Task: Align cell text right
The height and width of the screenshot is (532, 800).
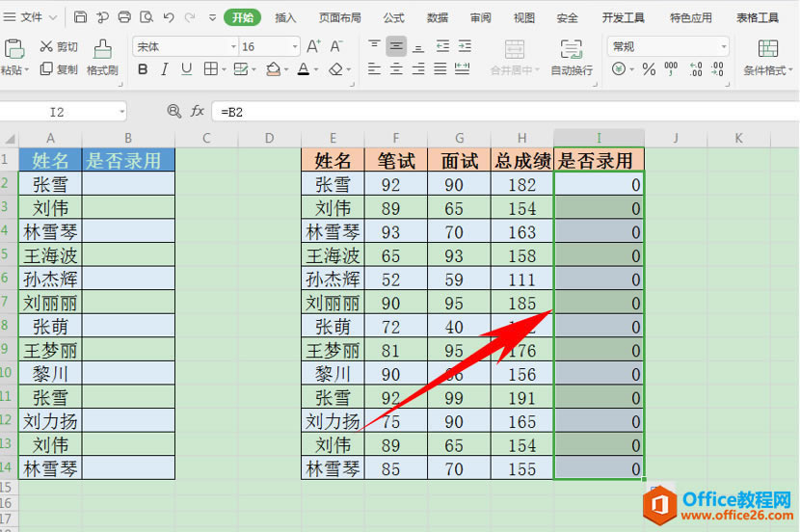Action: click(x=418, y=68)
